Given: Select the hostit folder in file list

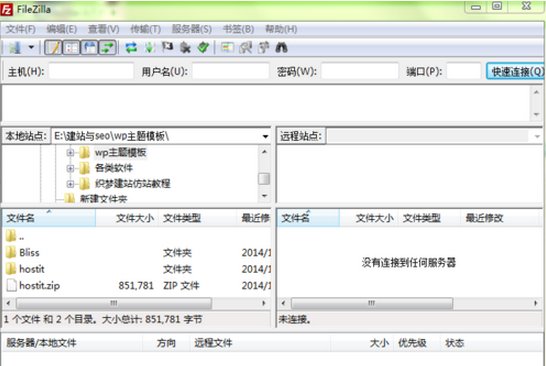Looking at the screenshot, I should (25, 269).
